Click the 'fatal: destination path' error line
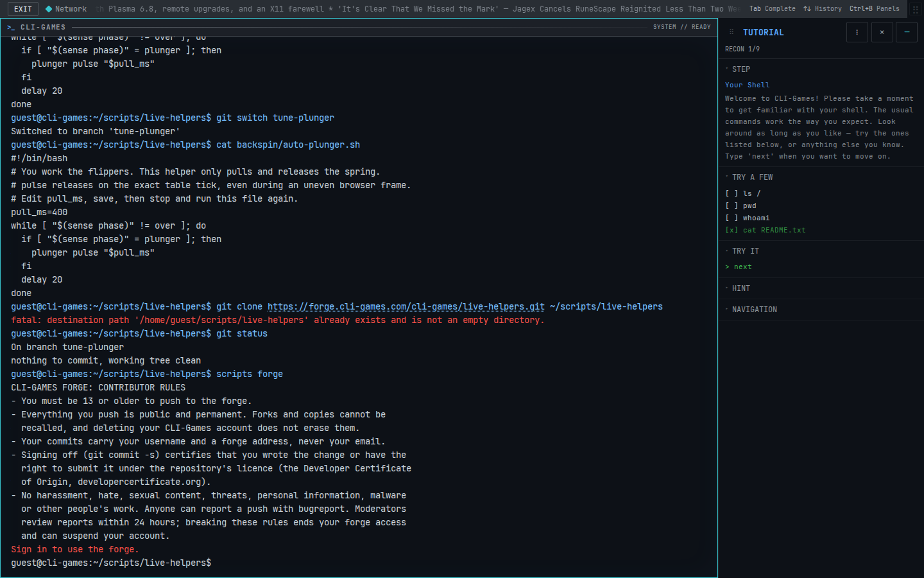 (278, 320)
